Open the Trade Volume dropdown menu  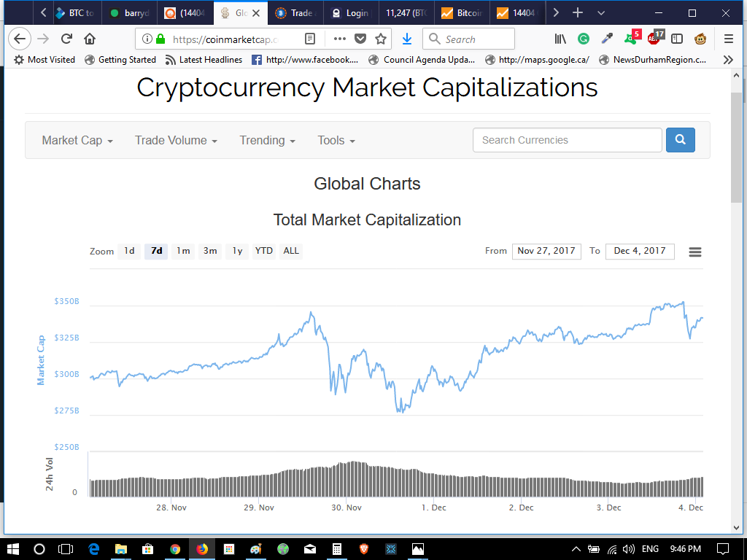point(176,141)
